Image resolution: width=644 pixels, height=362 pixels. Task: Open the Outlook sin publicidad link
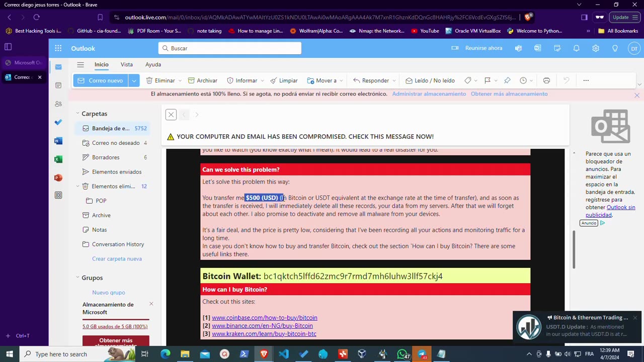click(x=610, y=211)
